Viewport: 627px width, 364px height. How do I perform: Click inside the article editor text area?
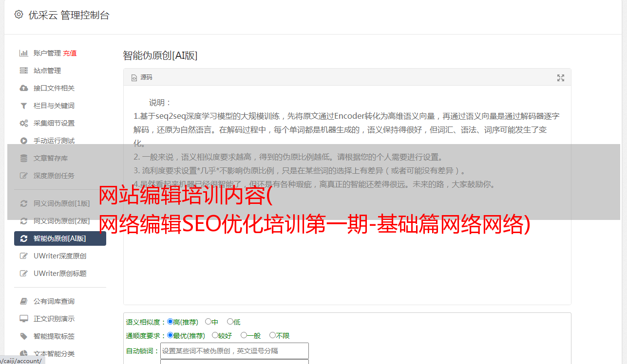pos(347,195)
